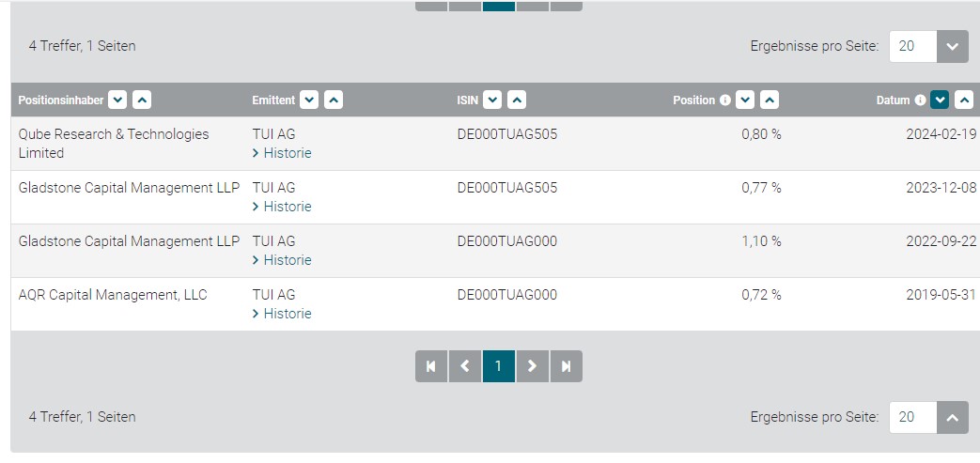The width and height of the screenshot is (980, 463).
Task: Open bottom Ergebnisse pro Seite dropdown
Action: click(953, 417)
